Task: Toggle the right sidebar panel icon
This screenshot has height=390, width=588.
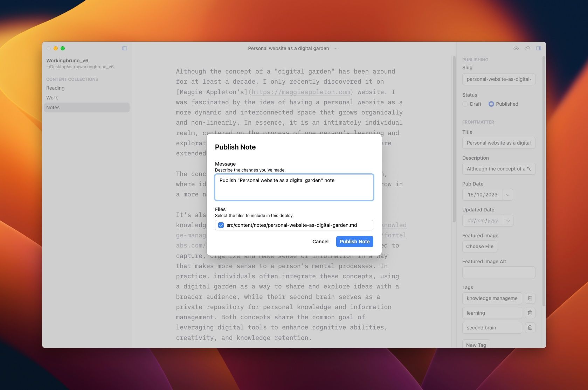Action: [539, 48]
